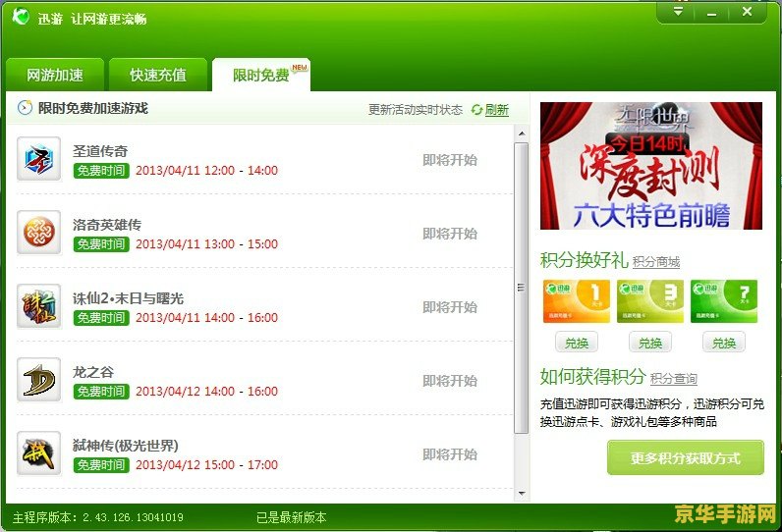
Task: Click 免费时间 badge for 龙之谷
Action: click(x=101, y=392)
